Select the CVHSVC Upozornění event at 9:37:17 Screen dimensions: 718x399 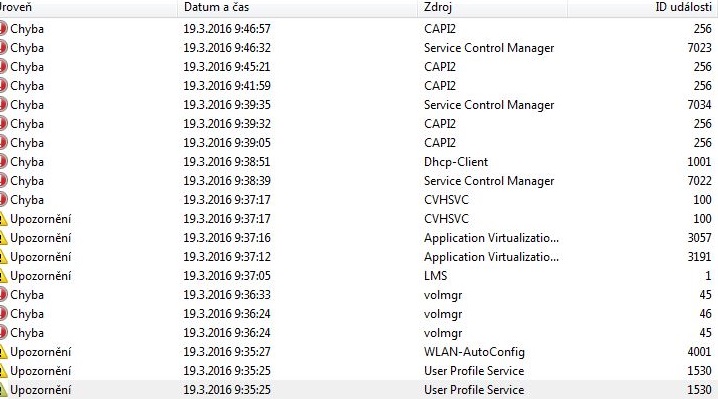click(x=359, y=219)
